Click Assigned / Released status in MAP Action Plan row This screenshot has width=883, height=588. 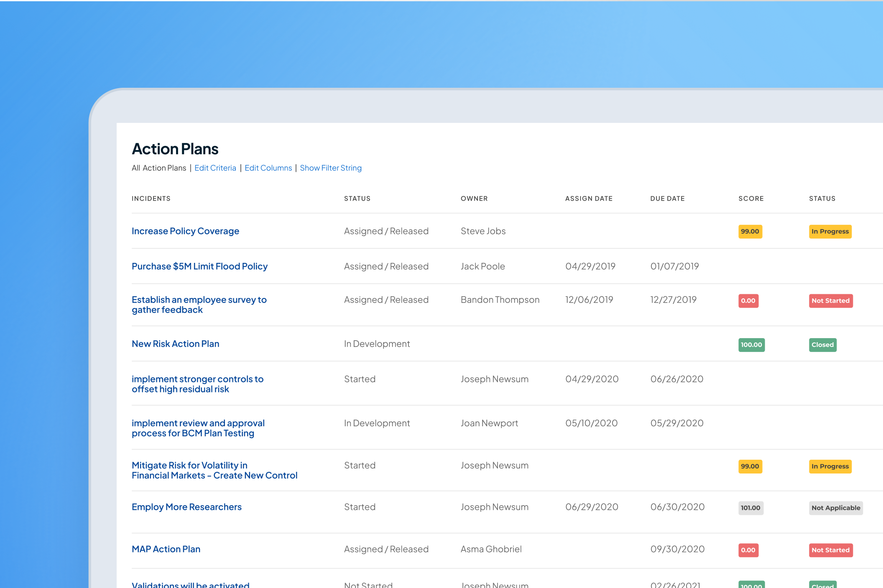tap(386, 549)
